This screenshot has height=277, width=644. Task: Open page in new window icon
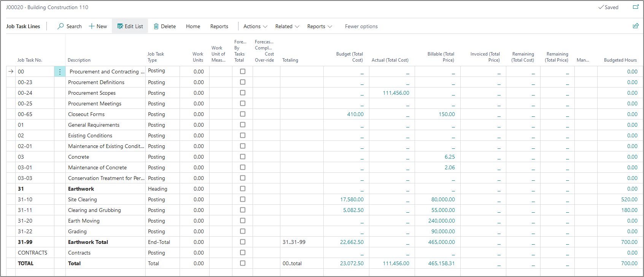point(636,7)
